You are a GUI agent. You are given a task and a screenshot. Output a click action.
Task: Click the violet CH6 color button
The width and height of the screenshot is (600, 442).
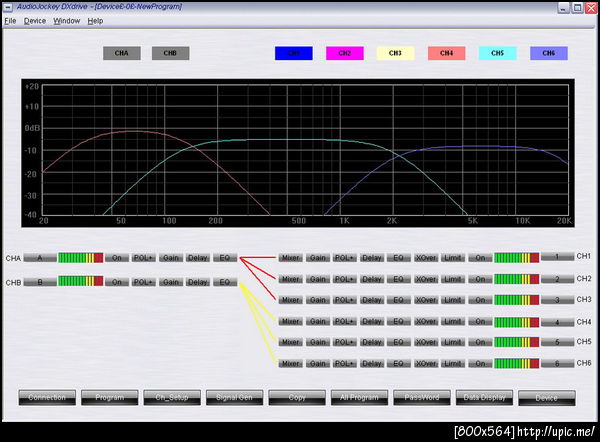click(548, 53)
